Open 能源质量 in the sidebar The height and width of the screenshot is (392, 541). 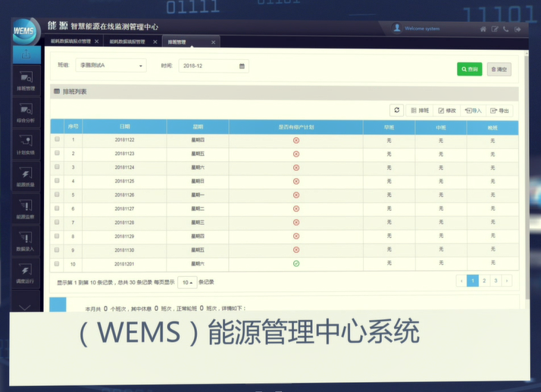tap(27, 177)
